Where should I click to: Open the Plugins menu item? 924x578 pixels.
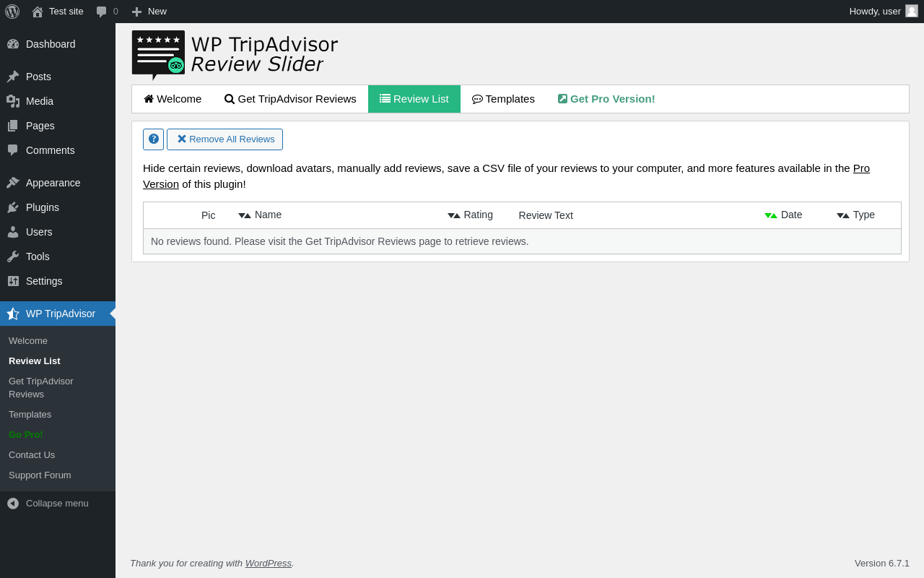(43, 207)
